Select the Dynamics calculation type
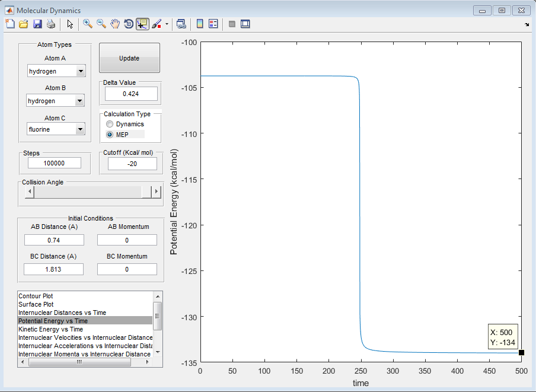536x392 pixels. click(110, 124)
